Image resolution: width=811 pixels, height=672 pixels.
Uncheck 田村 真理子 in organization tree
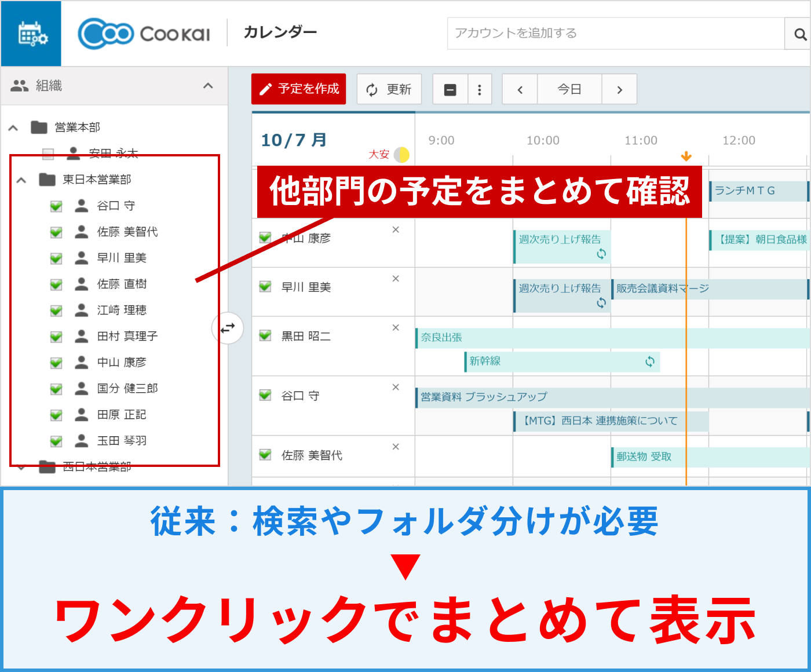pyautogui.click(x=56, y=337)
